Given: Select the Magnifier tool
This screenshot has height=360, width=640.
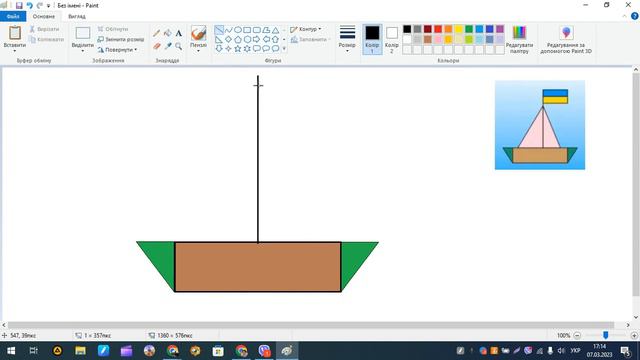Looking at the screenshot, I should pos(179,46).
